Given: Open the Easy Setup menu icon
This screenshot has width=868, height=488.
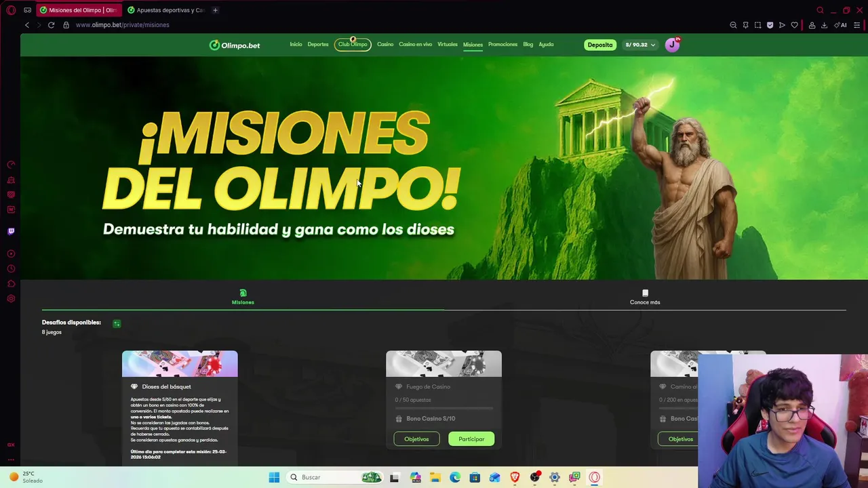Looking at the screenshot, I should 857,25.
